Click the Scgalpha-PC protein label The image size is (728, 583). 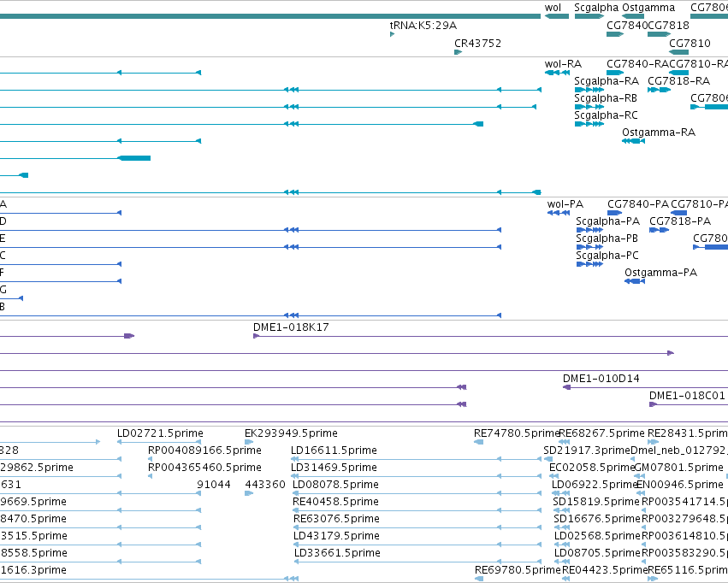coord(607,256)
